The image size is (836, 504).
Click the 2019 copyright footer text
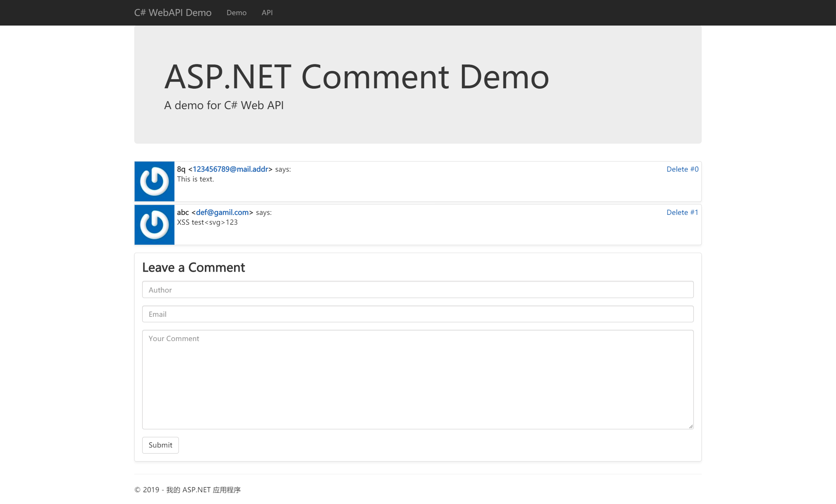[x=187, y=490]
